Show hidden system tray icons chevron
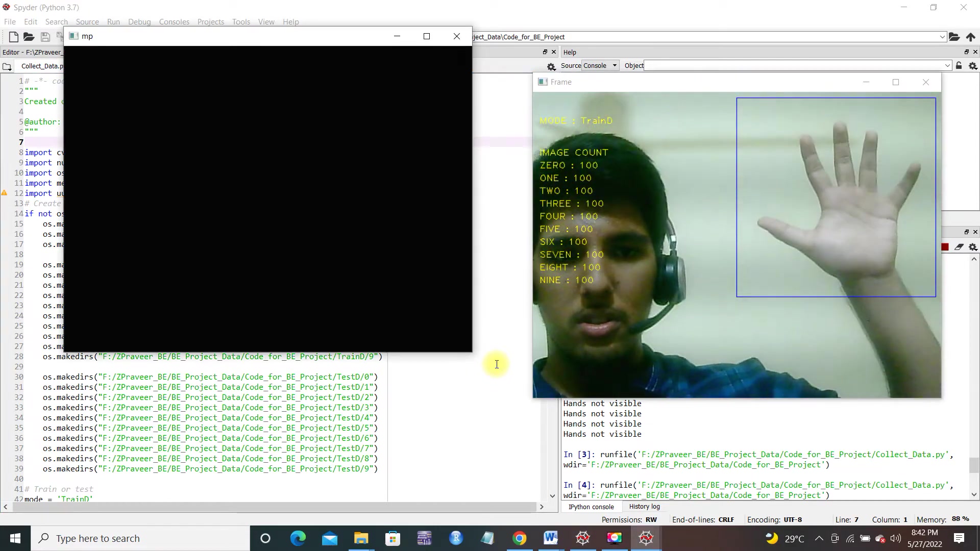This screenshot has height=551, width=980. tap(819, 538)
